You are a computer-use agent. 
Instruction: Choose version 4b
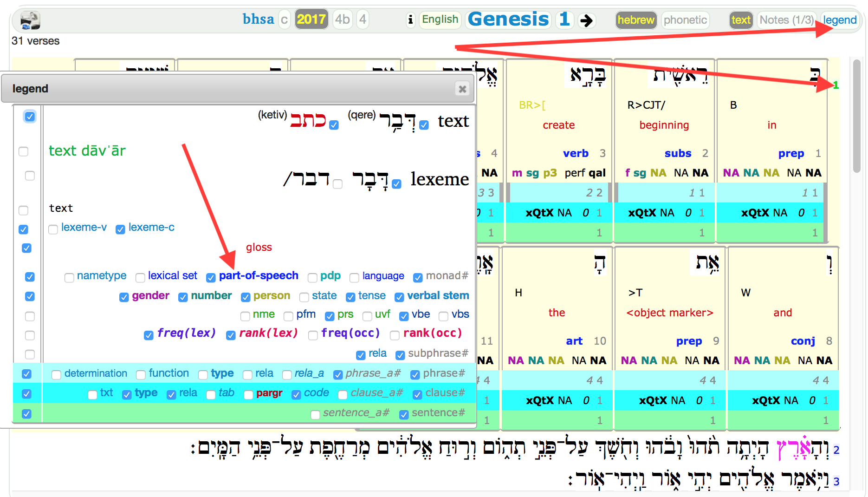click(x=343, y=20)
